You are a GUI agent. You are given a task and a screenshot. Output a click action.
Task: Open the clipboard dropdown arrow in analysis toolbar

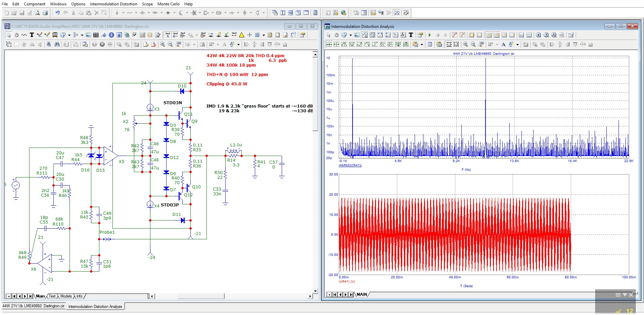422,44
